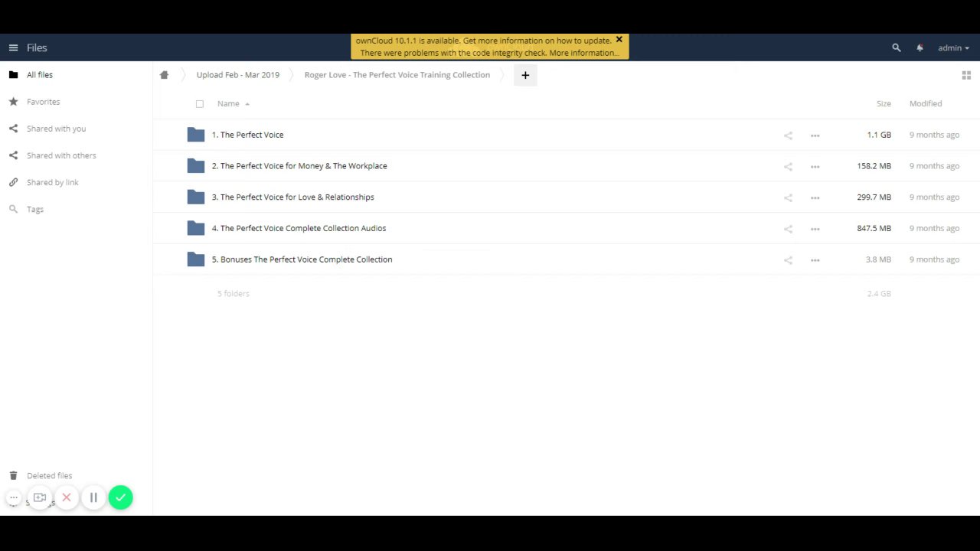Open recorder three-dots options
This screenshot has width=980, height=551.
point(14,497)
